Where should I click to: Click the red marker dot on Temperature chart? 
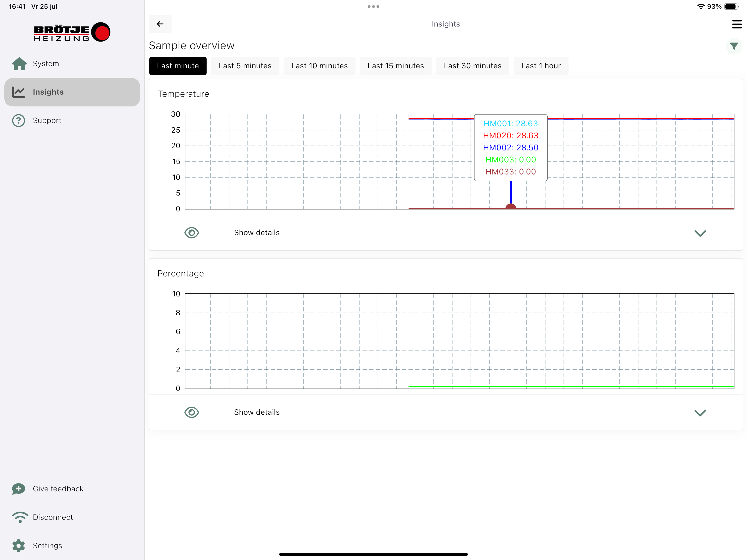[510, 206]
